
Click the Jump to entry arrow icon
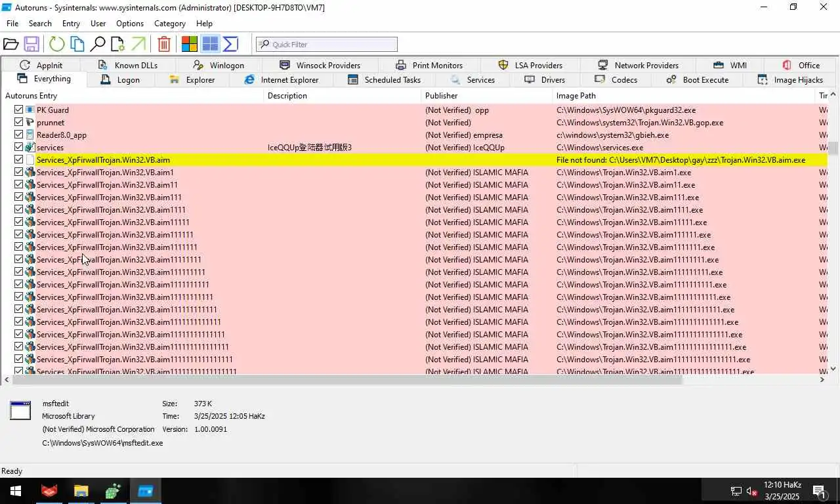pos(138,44)
